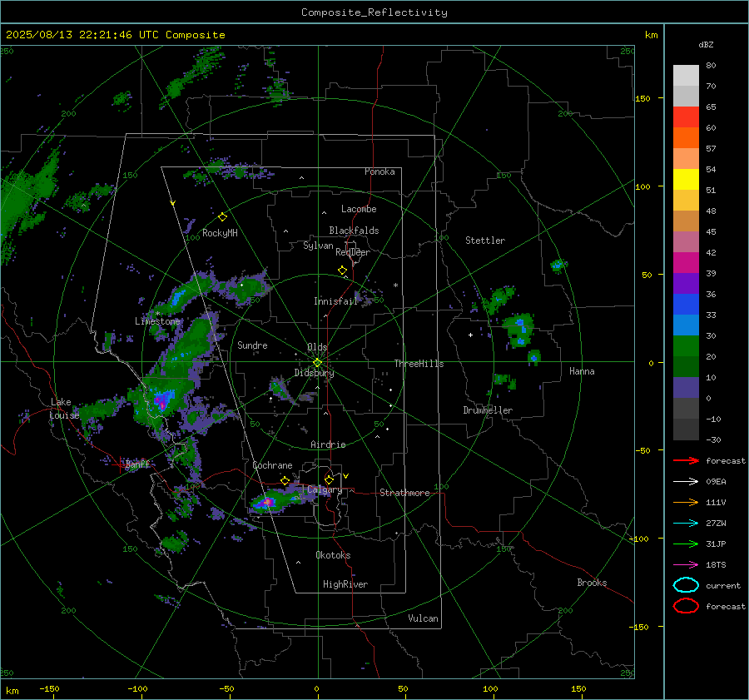Click the green 31JP arrow legend icon

tap(686, 544)
